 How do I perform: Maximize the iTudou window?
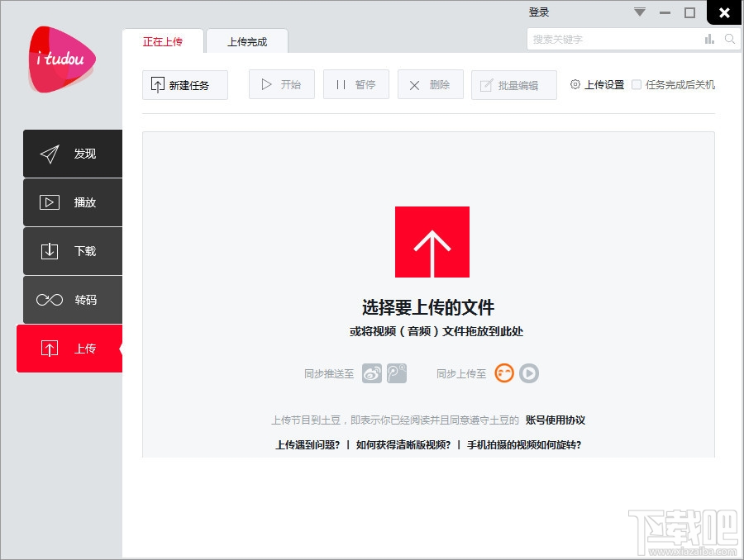tap(690, 13)
